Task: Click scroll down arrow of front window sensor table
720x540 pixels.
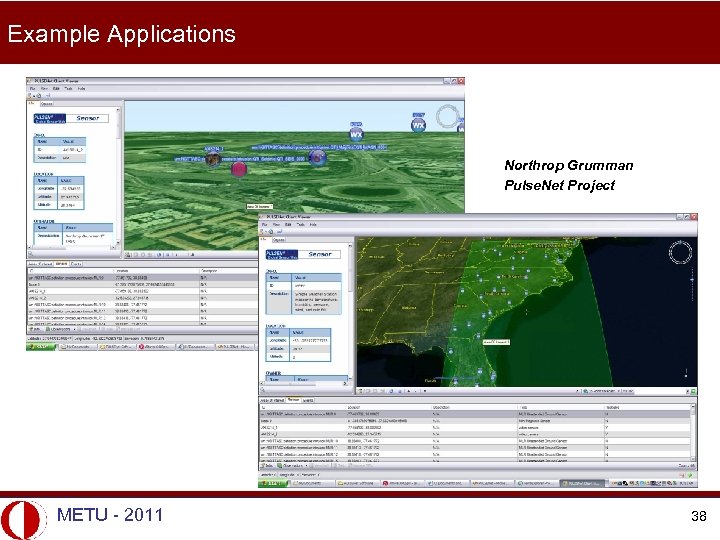Action: [x=693, y=460]
